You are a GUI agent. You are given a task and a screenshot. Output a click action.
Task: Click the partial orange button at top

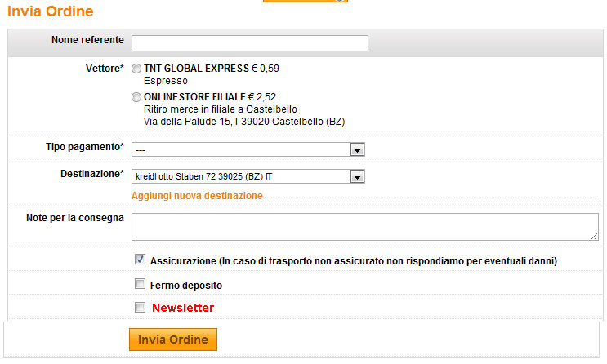click(305, 1)
